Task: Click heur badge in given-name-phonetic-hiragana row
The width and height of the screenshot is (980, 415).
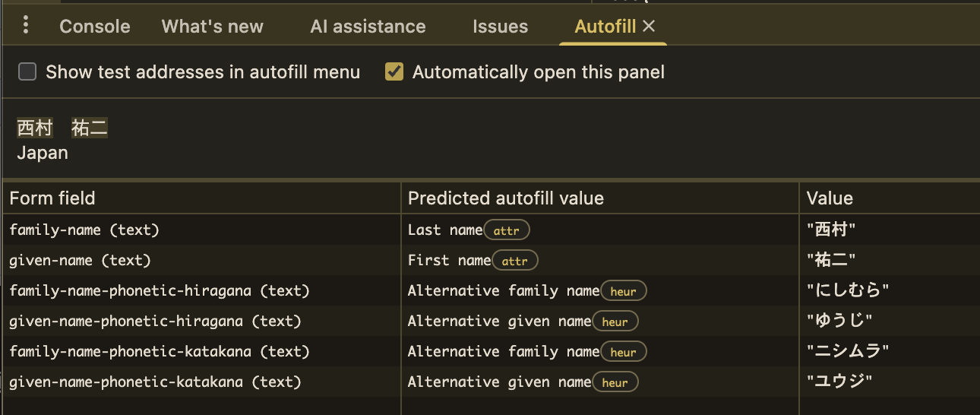Action: pyautogui.click(x=615, y=322)
